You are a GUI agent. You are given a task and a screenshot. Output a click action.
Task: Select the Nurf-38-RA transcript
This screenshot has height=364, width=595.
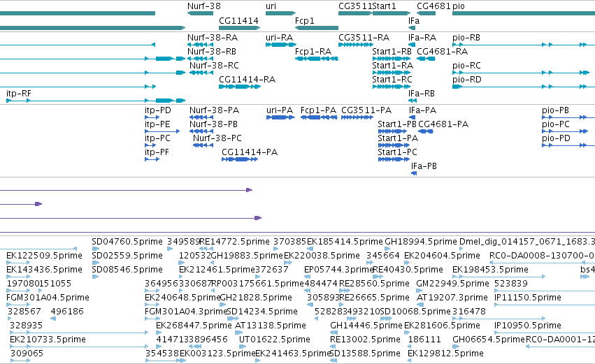point(200,45)
